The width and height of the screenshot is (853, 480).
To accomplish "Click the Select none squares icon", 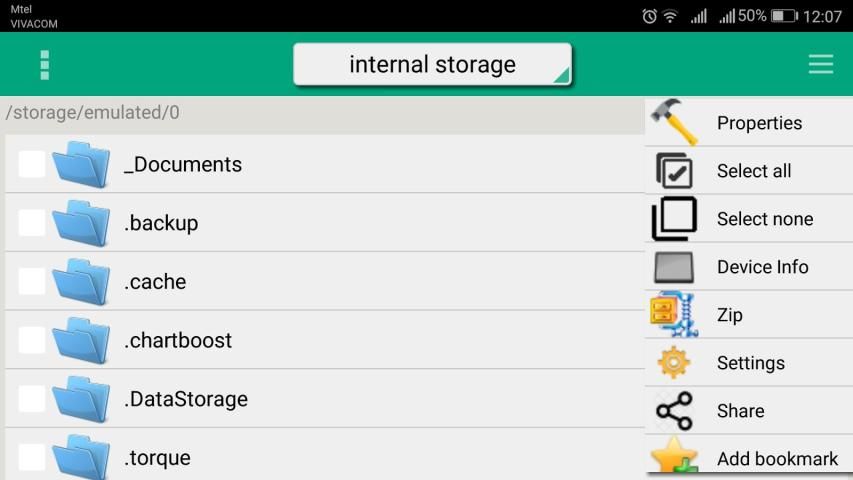I will coord(674,219).
